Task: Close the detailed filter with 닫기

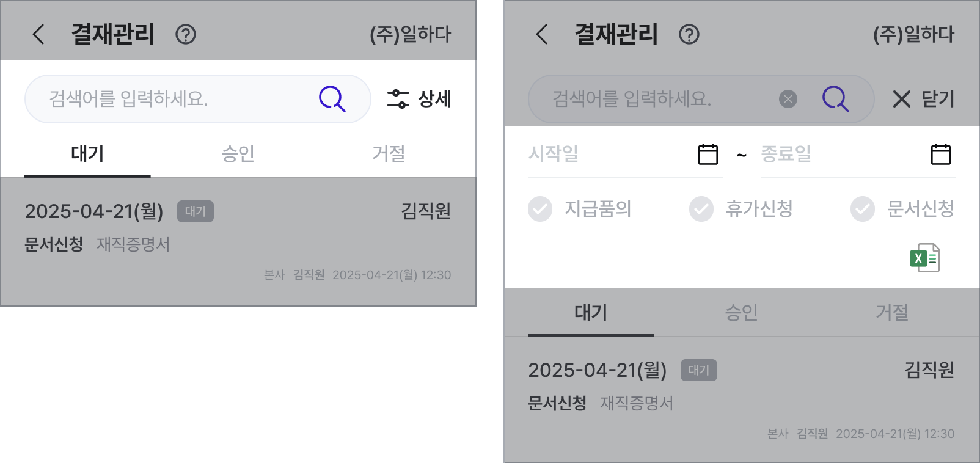Action: point(923,99)
